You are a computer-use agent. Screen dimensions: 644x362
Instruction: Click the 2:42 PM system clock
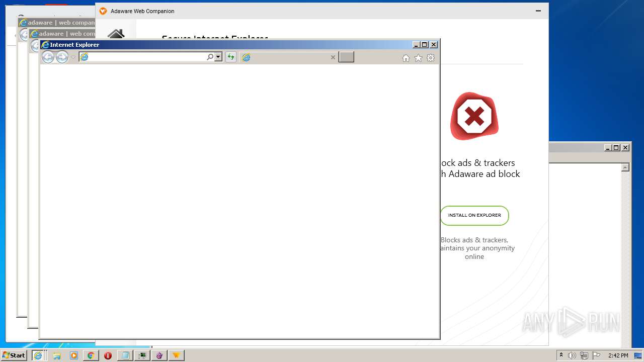click(x=618, y=355)
